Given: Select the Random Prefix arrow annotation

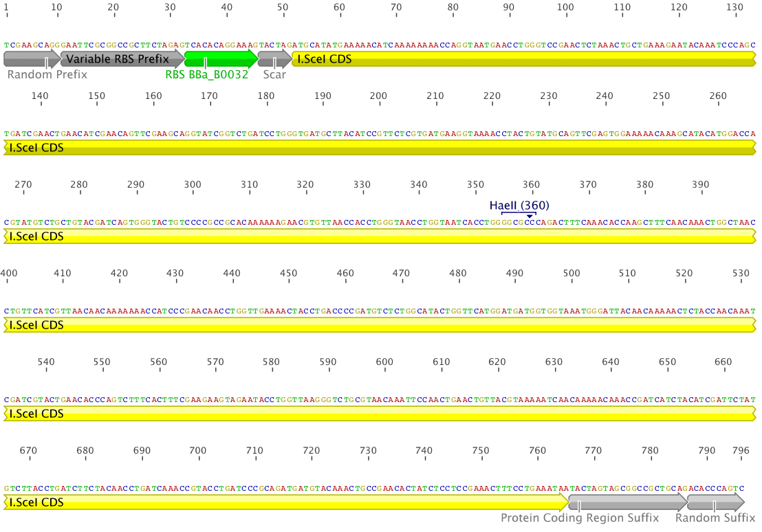Looking at the screenshot, I should pyautogui.click(x=31, y=60).
